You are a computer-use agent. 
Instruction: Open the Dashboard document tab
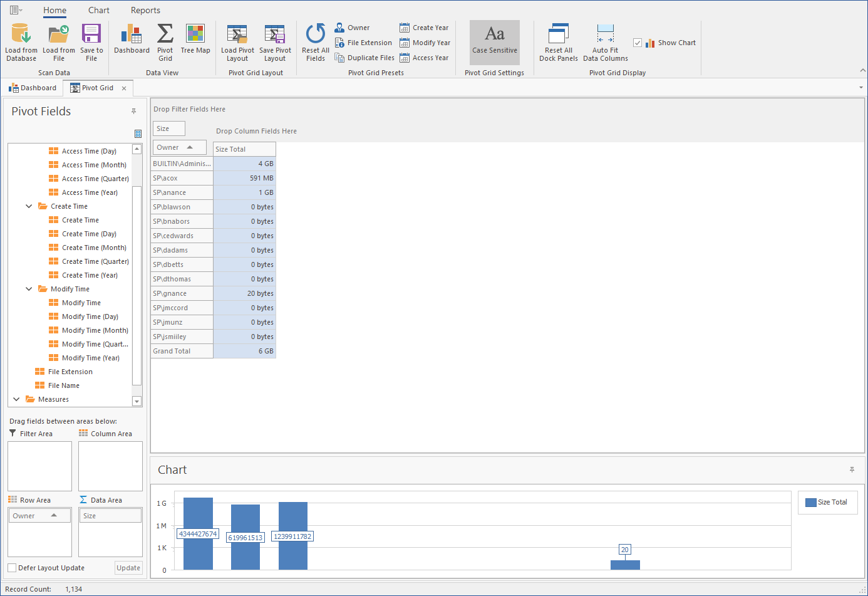point(33,88)
